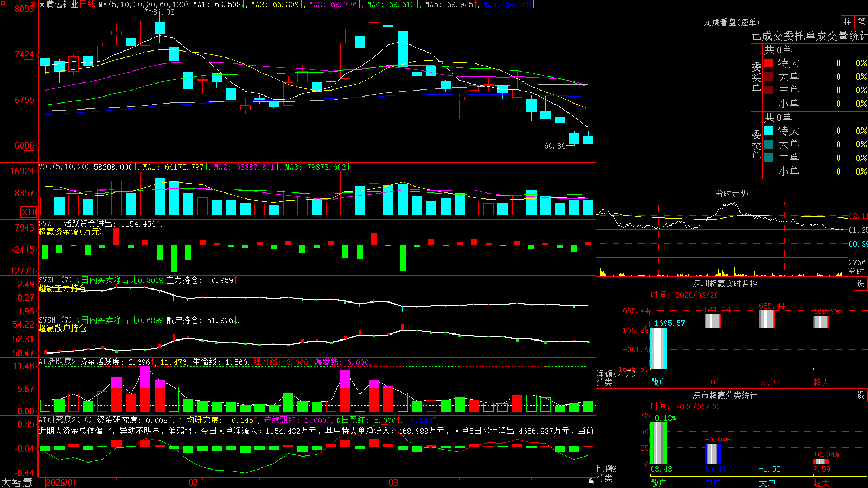The height and width of the screenshot is (488, 868).
Task: Click the AI研究度2(10) indicator label
Action: pyautogui.click(x=65, y=420)
